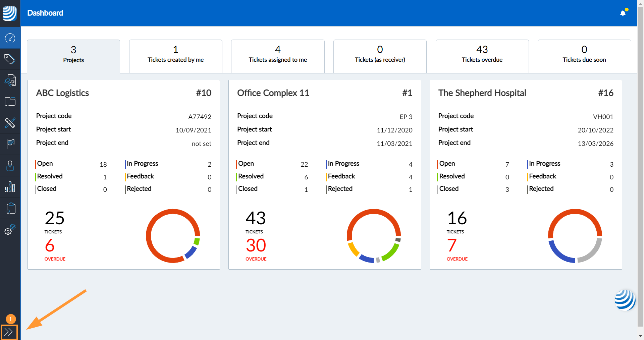This screenshot has height=340, width=644.
Task: Click the flag icon in sidebar
Action: click(10, 144)
